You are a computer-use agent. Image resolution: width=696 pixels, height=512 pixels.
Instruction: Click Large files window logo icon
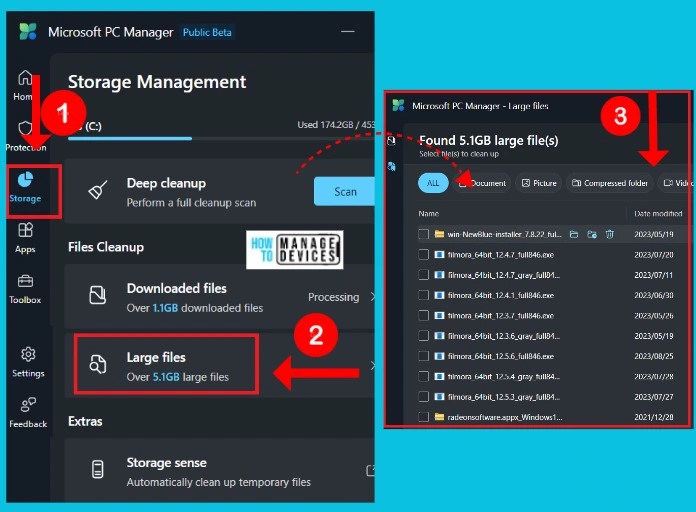(x=398, y=106)
